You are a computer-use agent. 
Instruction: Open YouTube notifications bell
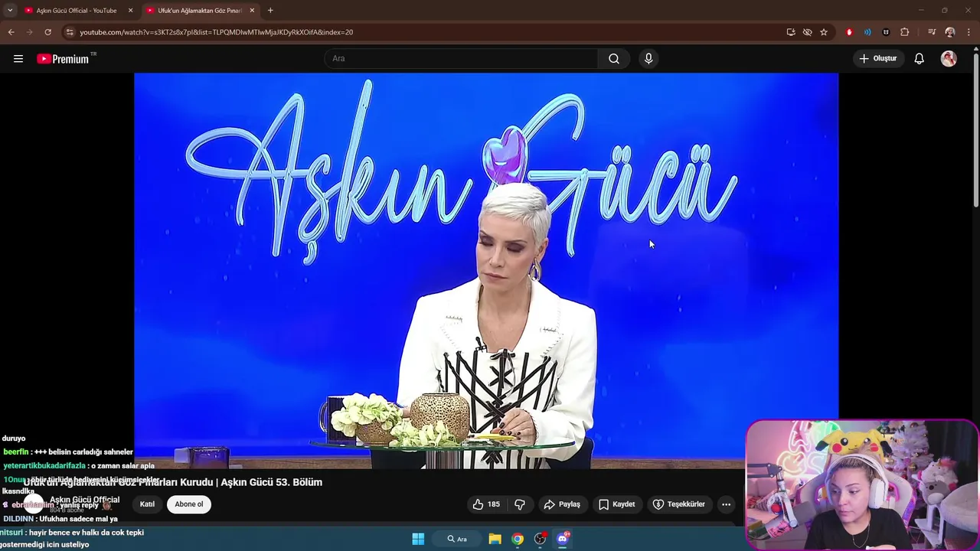920,59
